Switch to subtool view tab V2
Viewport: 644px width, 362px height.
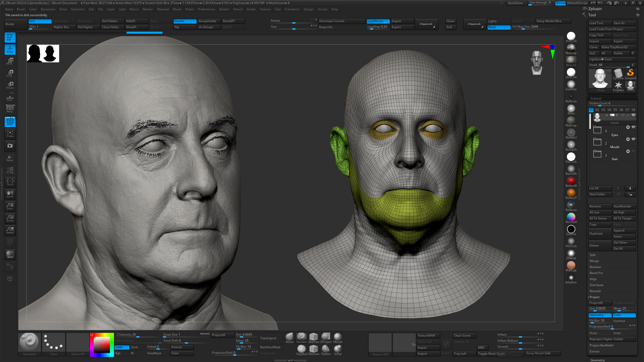[597, 110]
